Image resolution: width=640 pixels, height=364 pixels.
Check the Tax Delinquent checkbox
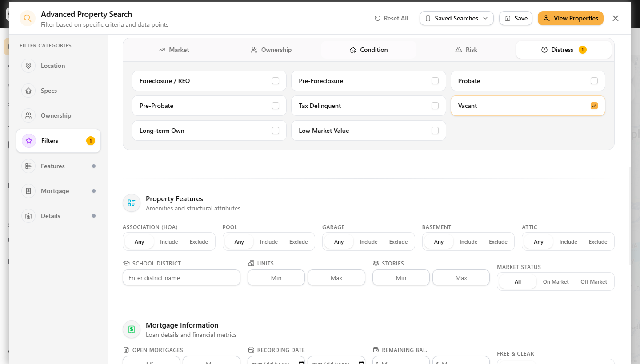pyautogui.click(x=435, y=106)
